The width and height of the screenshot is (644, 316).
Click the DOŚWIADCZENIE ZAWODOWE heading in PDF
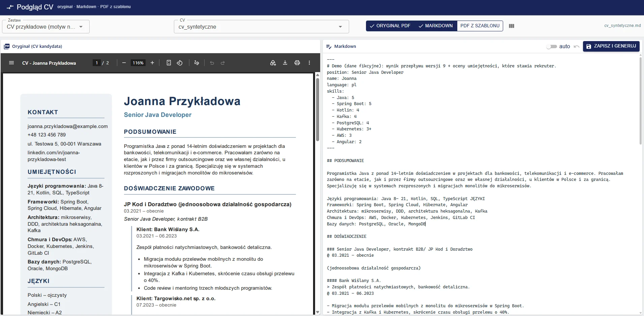pos(169,188)
